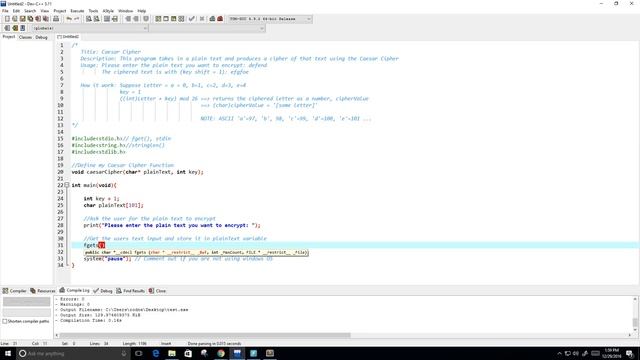
Task: Collapse the main function fold marker
Action: point(67,185)
